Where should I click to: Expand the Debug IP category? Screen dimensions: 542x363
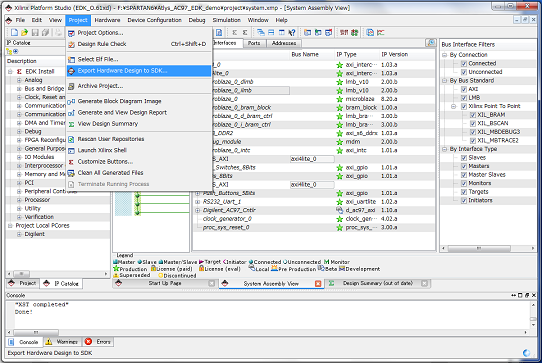19,132
